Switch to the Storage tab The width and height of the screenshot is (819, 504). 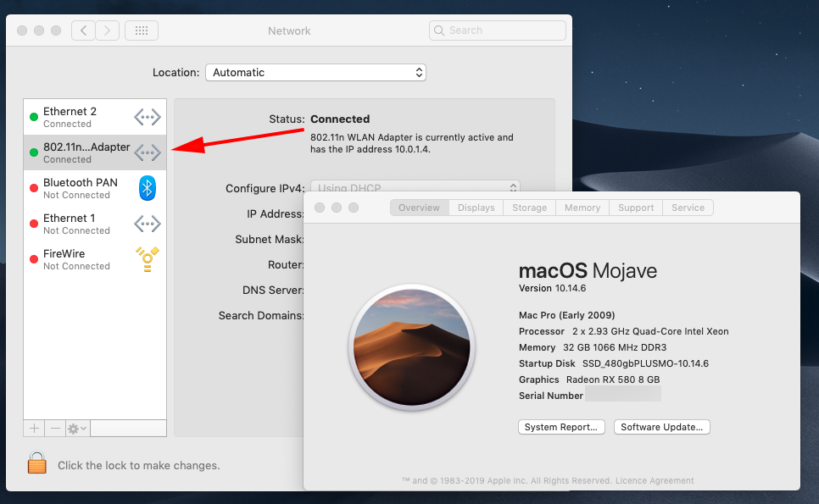[530, 208]
